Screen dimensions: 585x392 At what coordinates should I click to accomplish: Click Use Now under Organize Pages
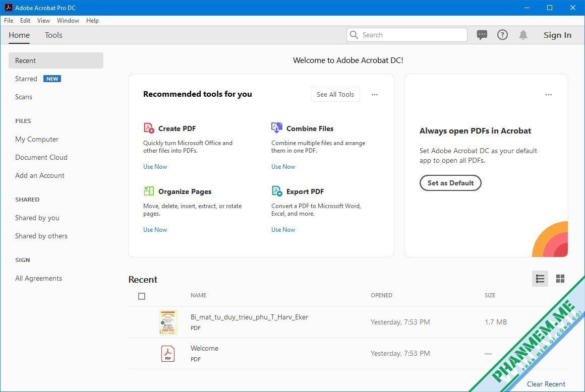click(155, 230)
